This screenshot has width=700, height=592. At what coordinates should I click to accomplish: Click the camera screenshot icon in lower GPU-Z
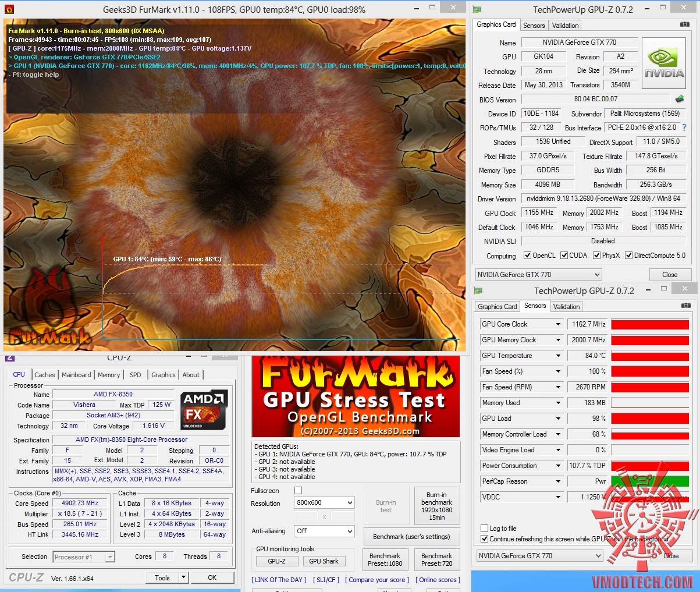685,306
